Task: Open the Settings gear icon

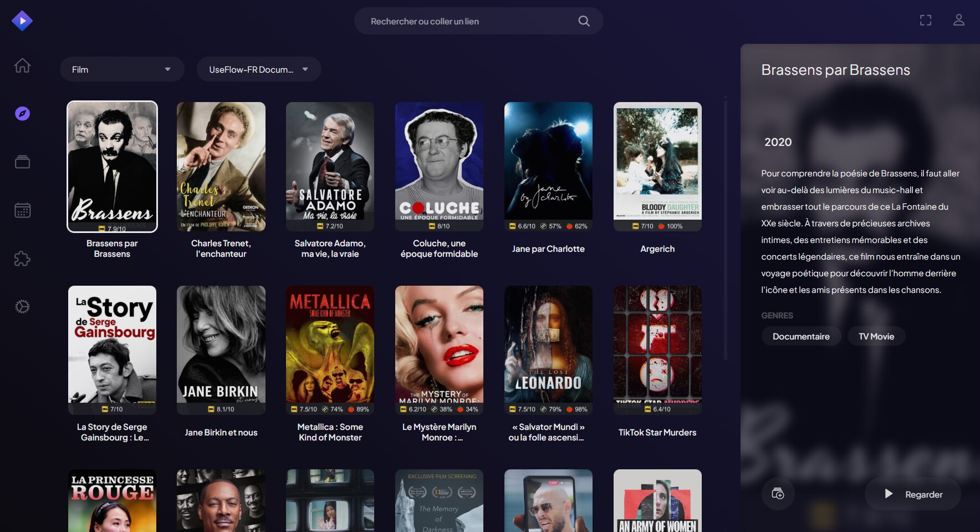Action: [x=22, y=307]
